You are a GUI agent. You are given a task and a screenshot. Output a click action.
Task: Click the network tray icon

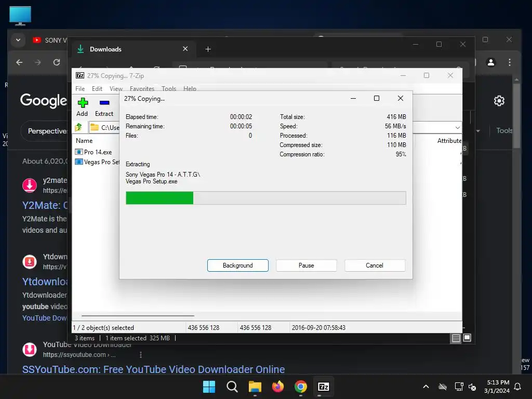pos(459,387)
